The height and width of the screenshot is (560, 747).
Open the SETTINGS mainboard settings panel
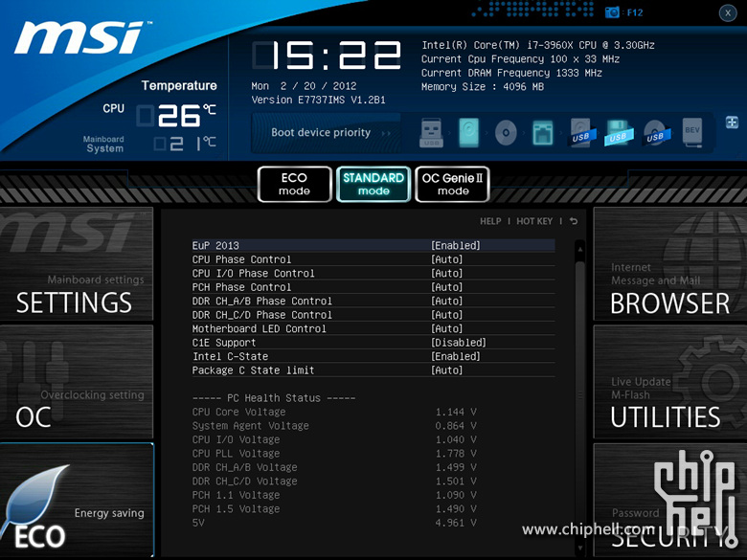[x=77, y=264]
